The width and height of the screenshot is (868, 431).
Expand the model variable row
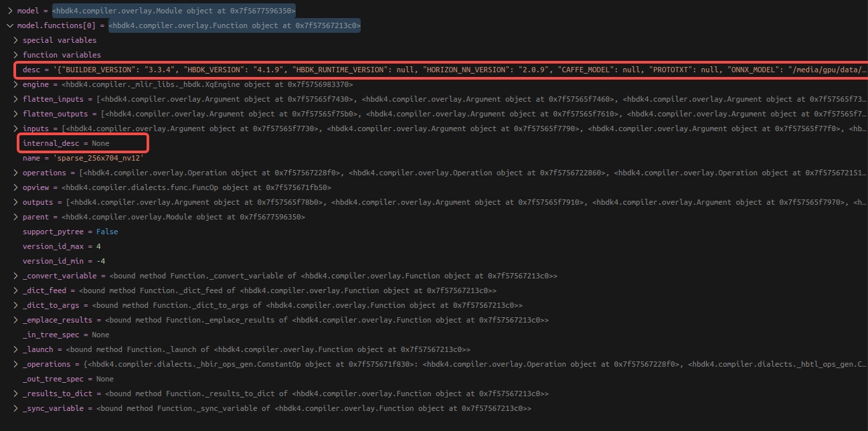pyautogui.click(x=10, y=11)
